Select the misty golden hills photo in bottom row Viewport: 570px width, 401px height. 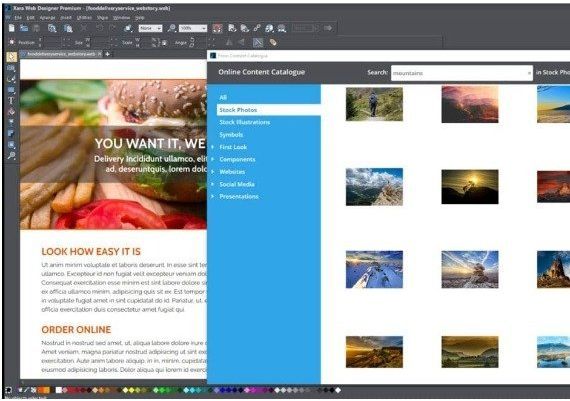pyautogui.click(x=470, y=352)
